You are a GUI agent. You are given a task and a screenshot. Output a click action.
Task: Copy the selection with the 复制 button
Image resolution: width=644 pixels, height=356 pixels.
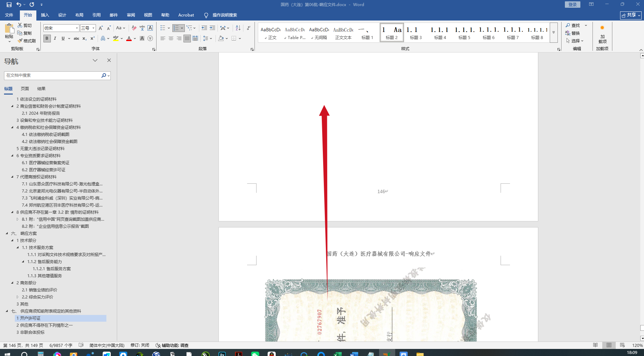[25, 33]
